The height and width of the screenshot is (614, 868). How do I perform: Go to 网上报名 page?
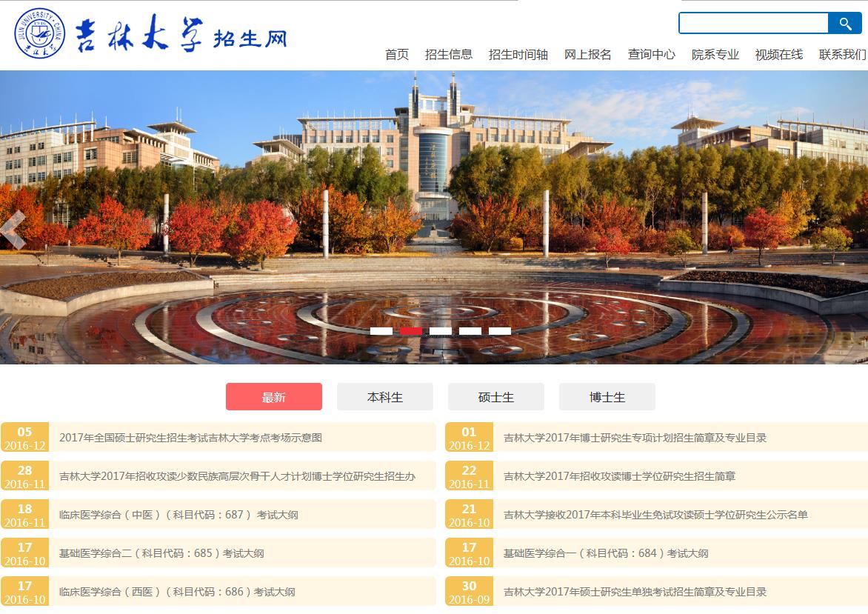pyautogui.click(x=588, y=54)
